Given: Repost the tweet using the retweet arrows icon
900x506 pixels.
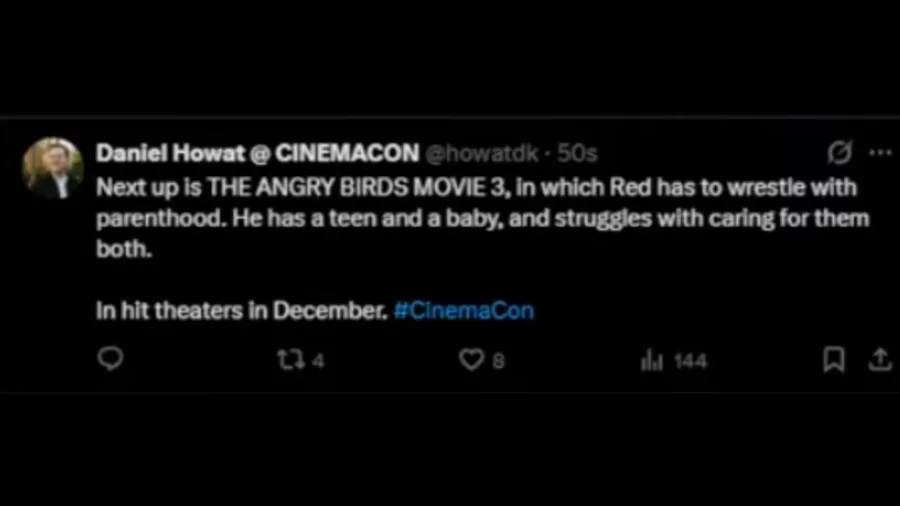Looking at the screenshot, I should (291, 360).
